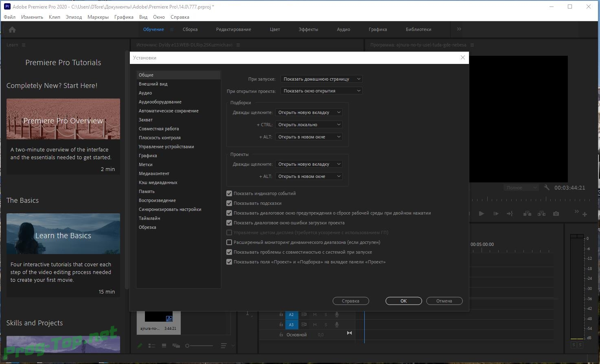Select Кэш медиаданных preferences category
The height and width of the screenshot is (364, 600).
(x=178, y=182)
